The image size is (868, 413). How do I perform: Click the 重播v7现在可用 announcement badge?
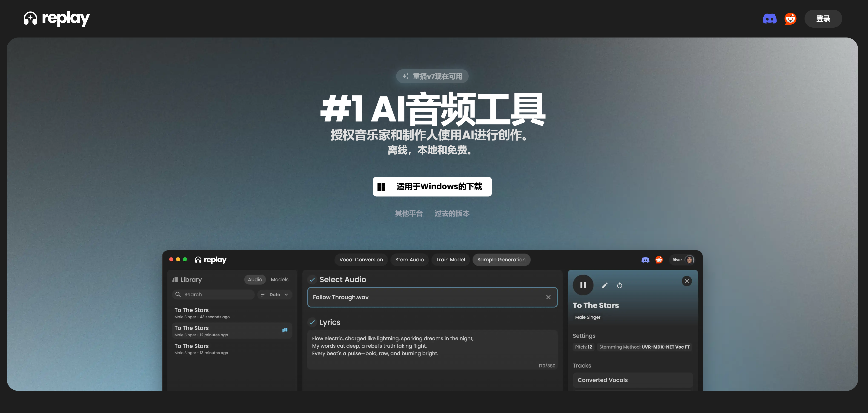click(432, 76)
